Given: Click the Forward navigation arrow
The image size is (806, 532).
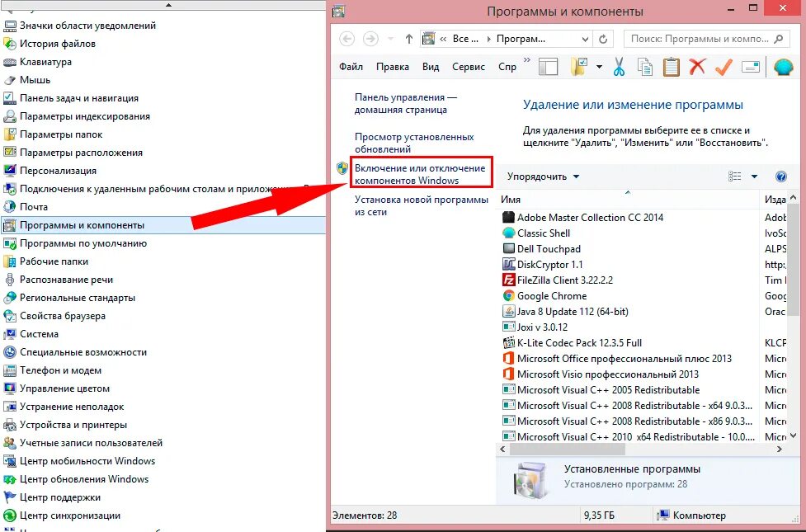Looking at the screenshot, I should click(x=370, y=39).
